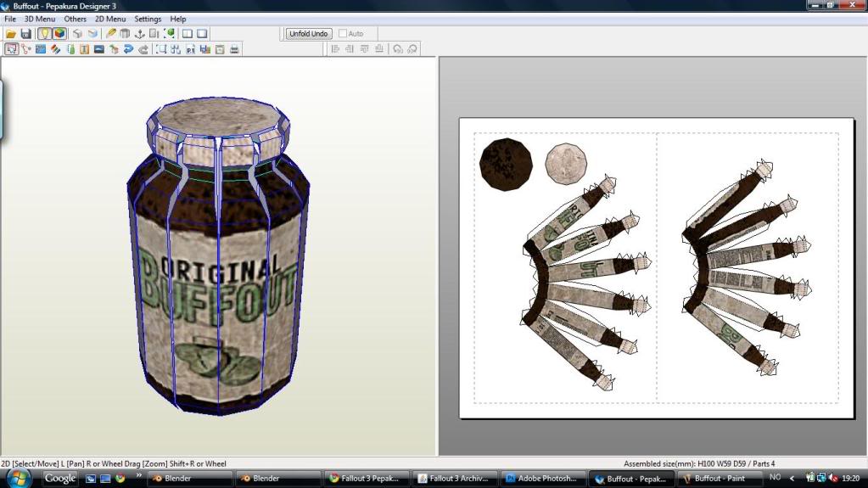Align selected parts to the right
868x488 pixels.
click(350, 49)
